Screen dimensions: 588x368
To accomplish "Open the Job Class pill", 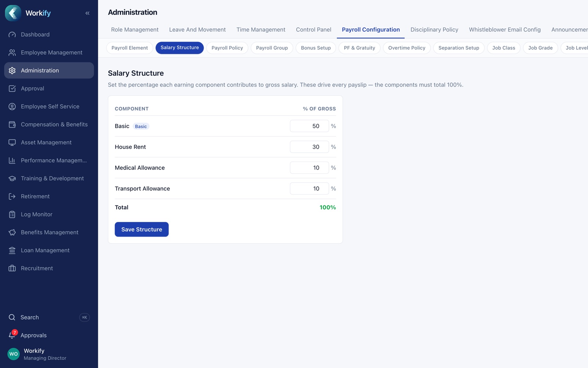I will (x=503, y=48).
